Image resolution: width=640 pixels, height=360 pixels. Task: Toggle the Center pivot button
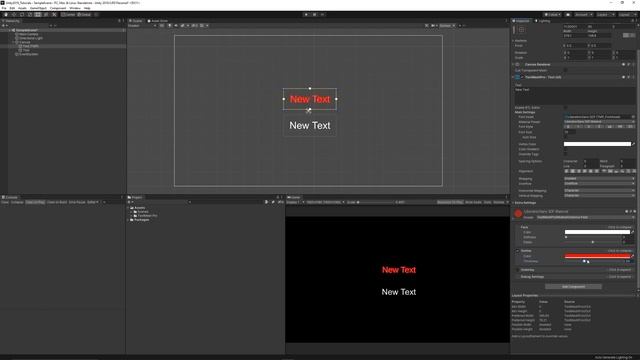[x=68, y=15]
